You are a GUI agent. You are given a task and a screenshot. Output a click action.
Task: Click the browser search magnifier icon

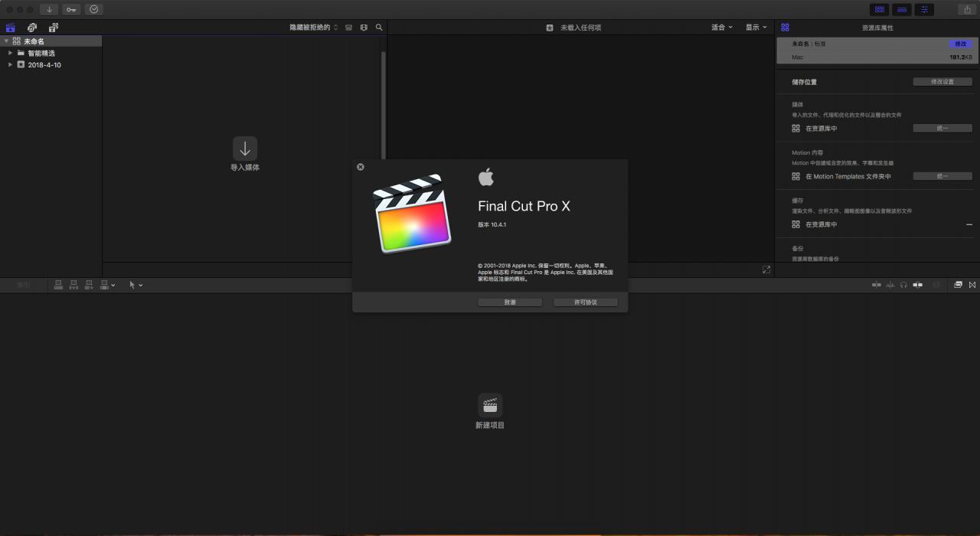(379, 28)
